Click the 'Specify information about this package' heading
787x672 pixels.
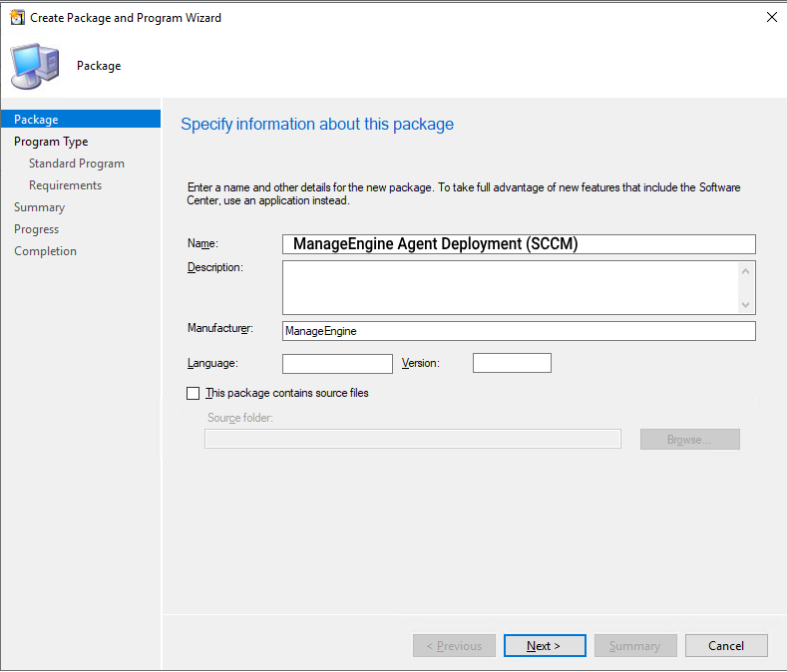tap(317, 124)
